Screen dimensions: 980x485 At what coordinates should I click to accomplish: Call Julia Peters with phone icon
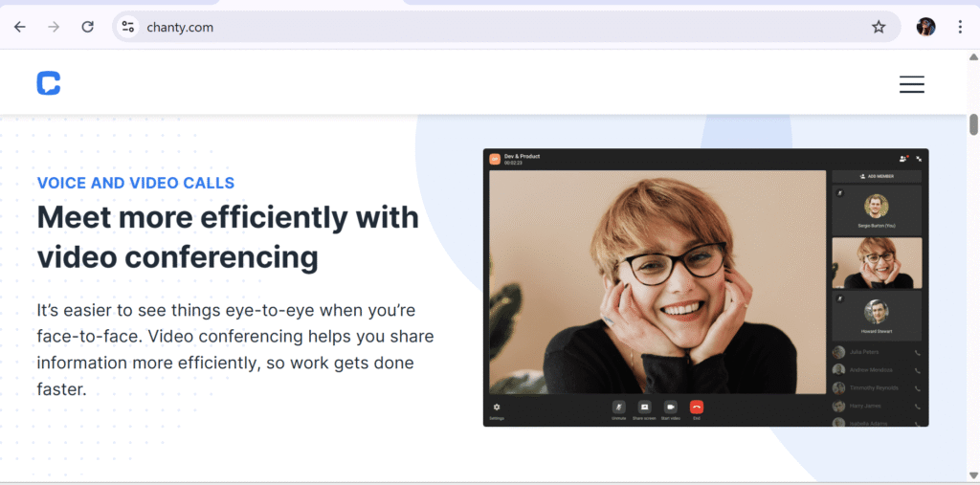[x=917, y=352]
